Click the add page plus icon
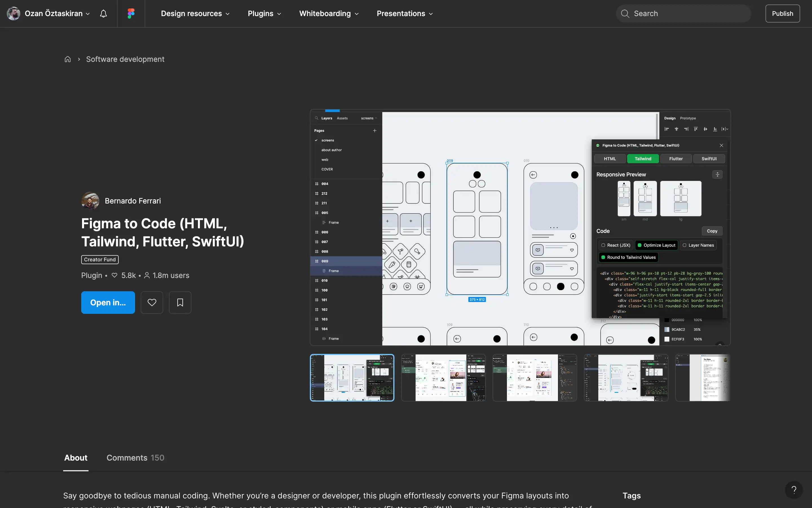 click(x=375, y=131)
